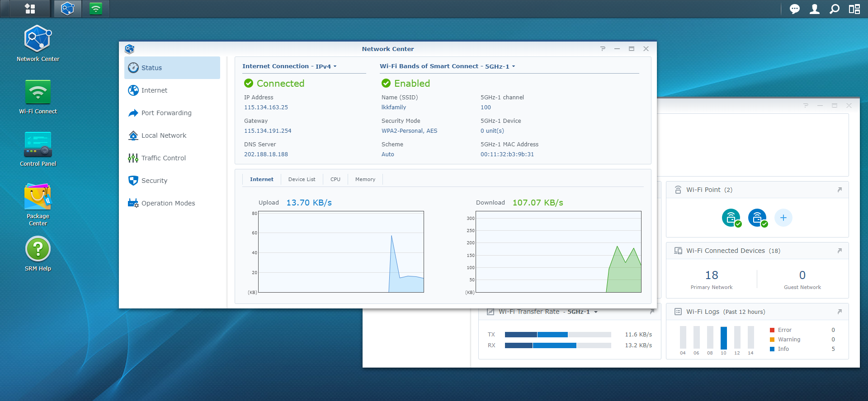The height and width of the screenshot is (401, 868).
Task: Click the help icon in Wi-Fi Connect window
Action: 806,105
